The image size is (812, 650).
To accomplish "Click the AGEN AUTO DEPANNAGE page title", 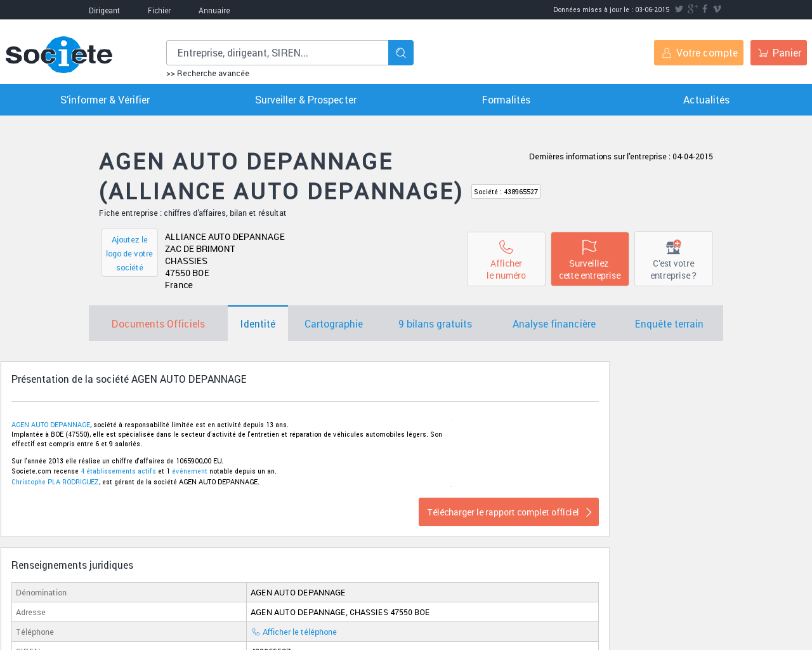I will pos(281,176).
